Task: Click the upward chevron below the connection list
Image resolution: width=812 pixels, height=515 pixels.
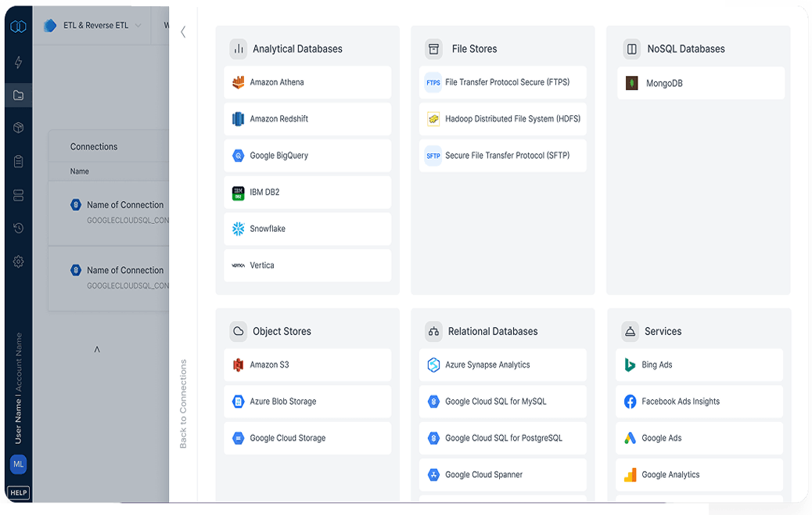Action: tap(97, 349)
